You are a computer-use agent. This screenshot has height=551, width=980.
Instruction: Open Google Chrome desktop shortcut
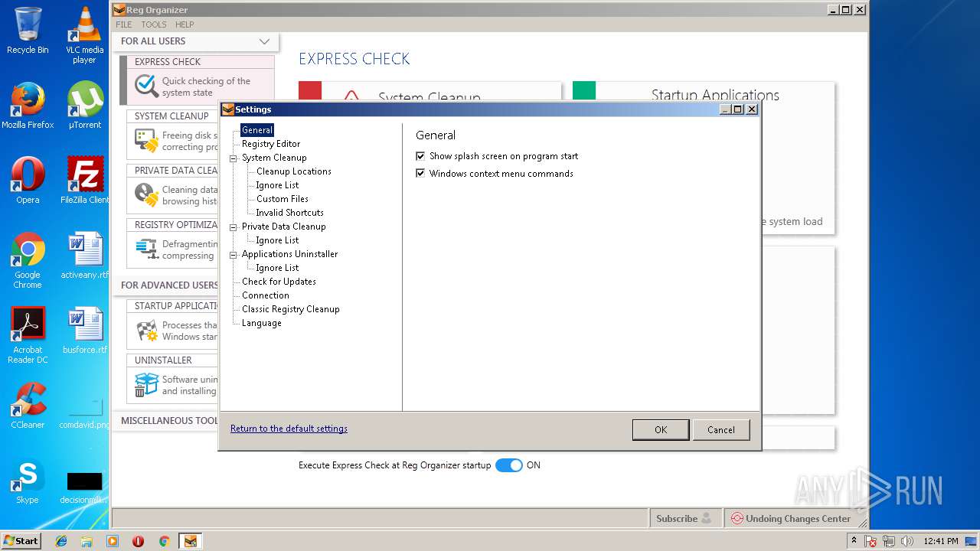(28, 260)
